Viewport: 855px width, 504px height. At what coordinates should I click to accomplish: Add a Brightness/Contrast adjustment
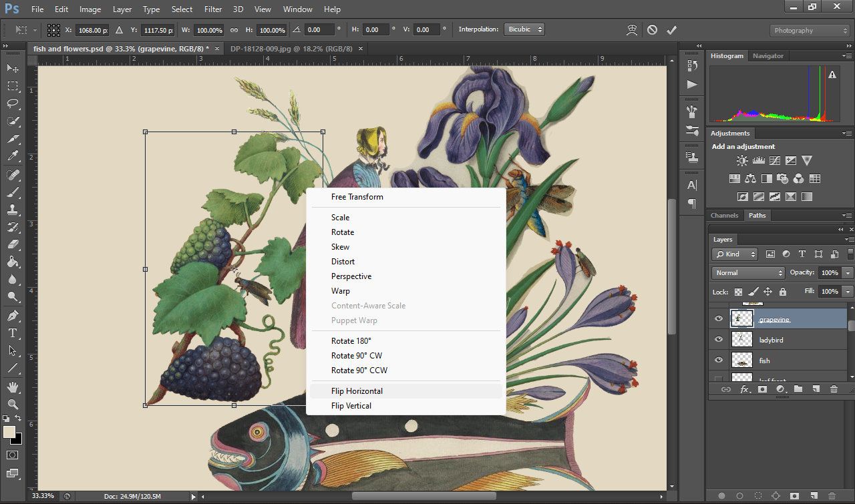point(742,161)
